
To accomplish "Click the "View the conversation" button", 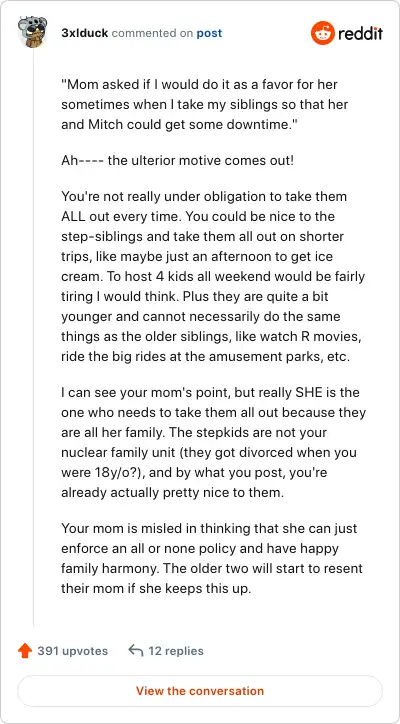I will 200,691.
